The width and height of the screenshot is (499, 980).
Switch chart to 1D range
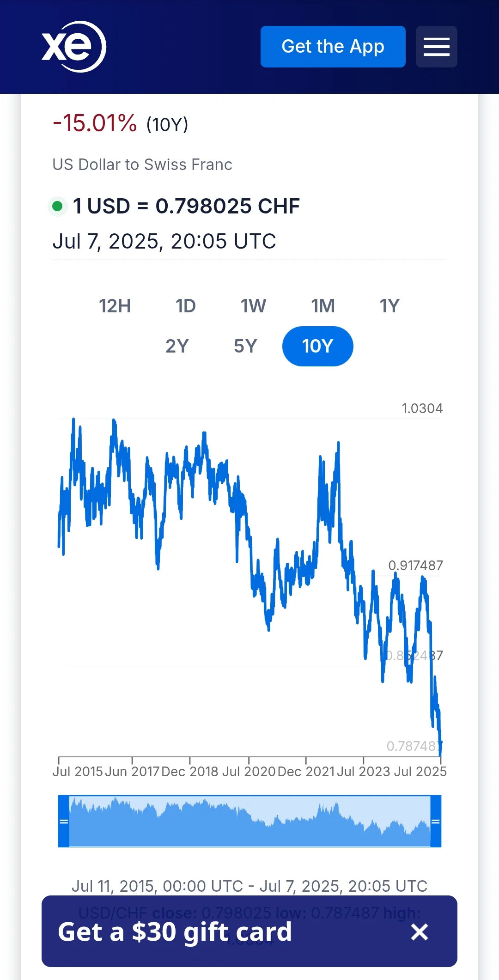pos(185,306)
